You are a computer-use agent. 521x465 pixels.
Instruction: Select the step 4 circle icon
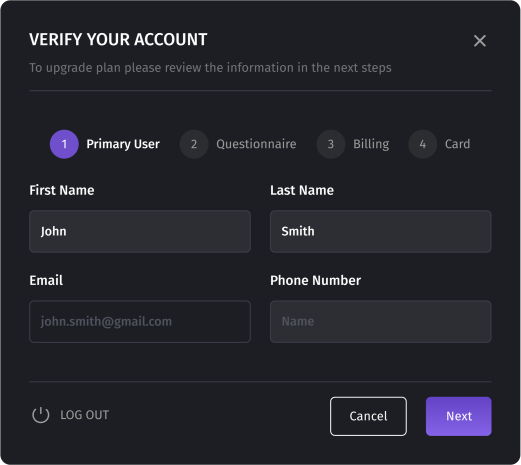pos(423,144)
